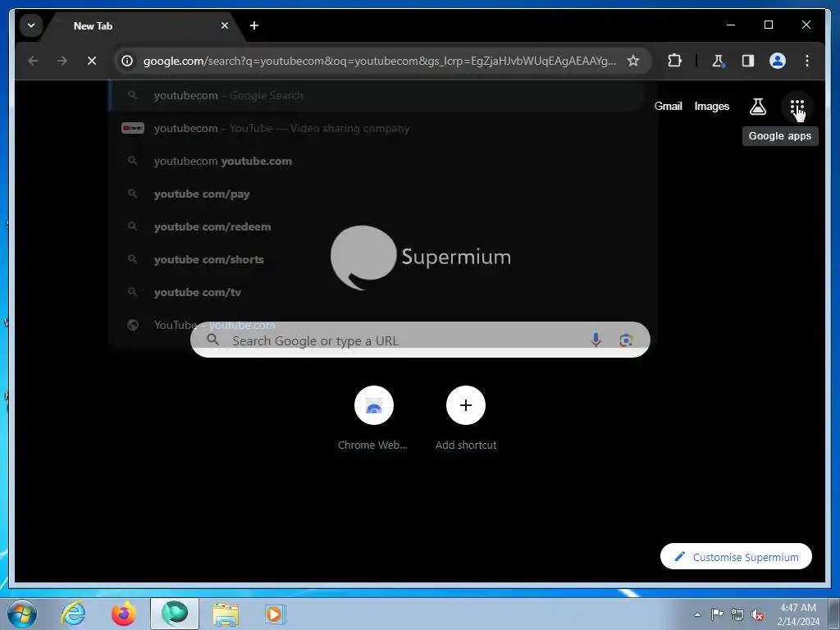This screenshot has width=840, height=630.
Task: Click the Search Google or type a URL box
Action: pos(421,340)
